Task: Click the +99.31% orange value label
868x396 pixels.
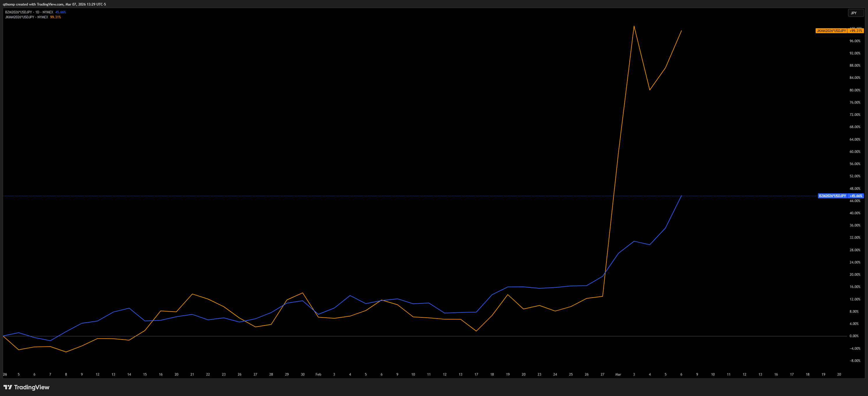Action: click(x=855, y=31)
